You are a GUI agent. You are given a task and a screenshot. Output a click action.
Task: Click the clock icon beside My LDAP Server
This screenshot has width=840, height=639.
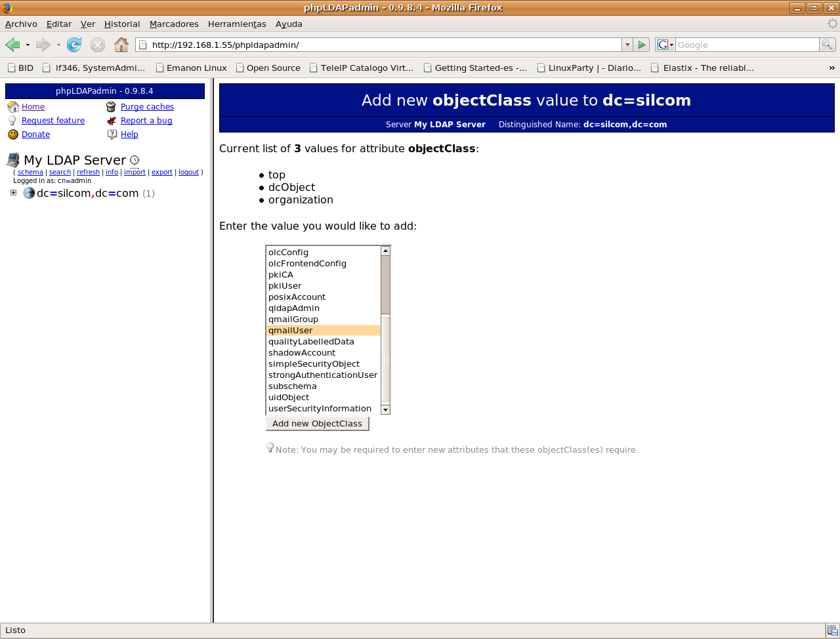[135, 160]
